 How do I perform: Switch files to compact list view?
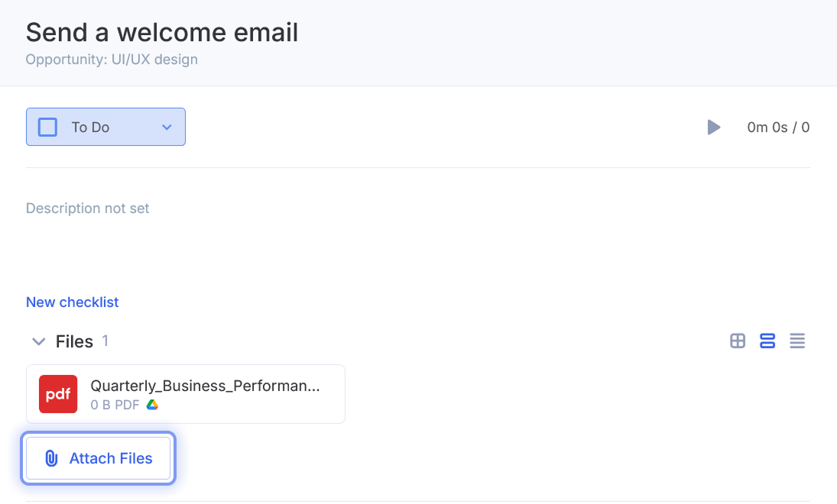pos(797,341)
